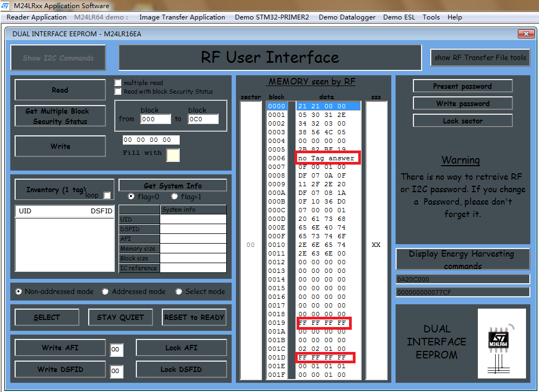Click the IC reference value cell
Viewport: 539px width, 392px height.
point(193,267)
